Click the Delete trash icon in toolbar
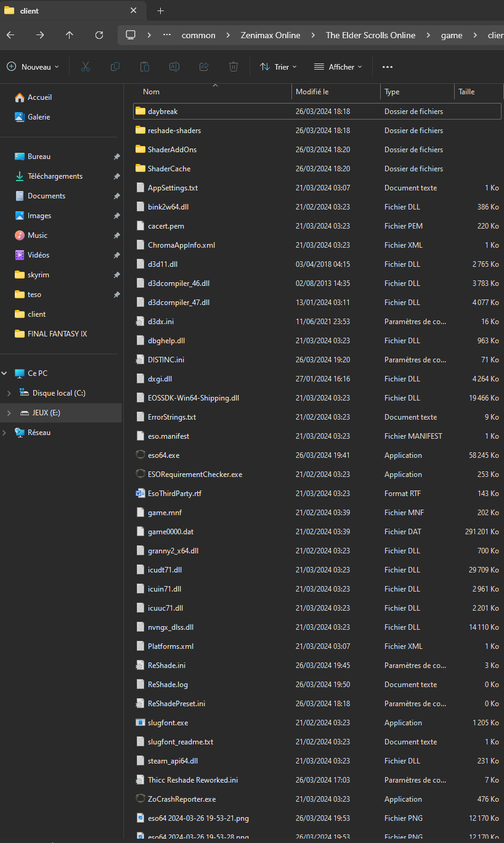504x843 pixels. point(234,67)
